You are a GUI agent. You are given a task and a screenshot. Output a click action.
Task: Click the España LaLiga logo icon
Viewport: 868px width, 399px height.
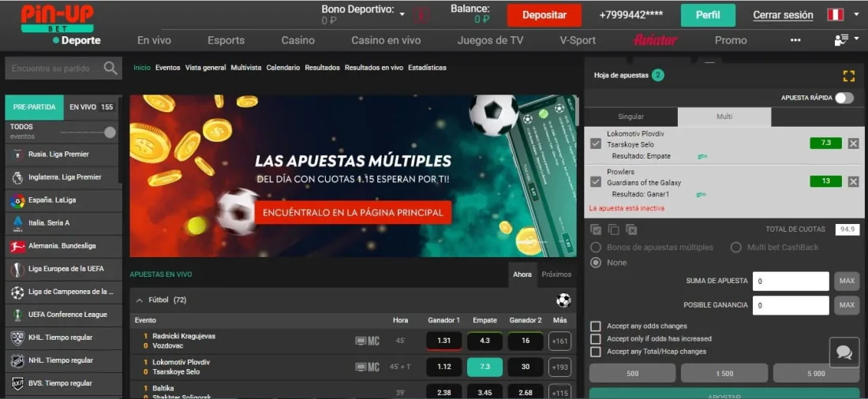coord(17,200)
